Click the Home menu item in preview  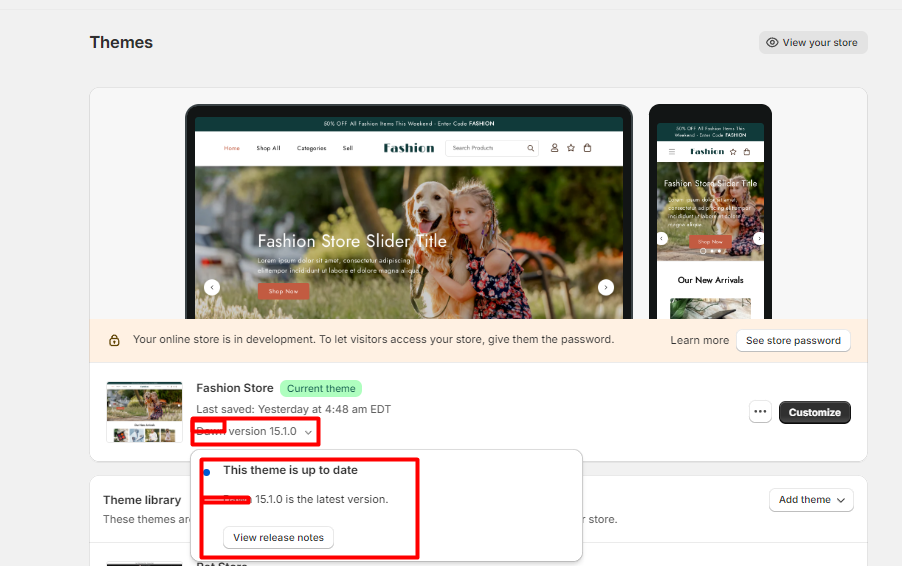click(x=232, y=148)
